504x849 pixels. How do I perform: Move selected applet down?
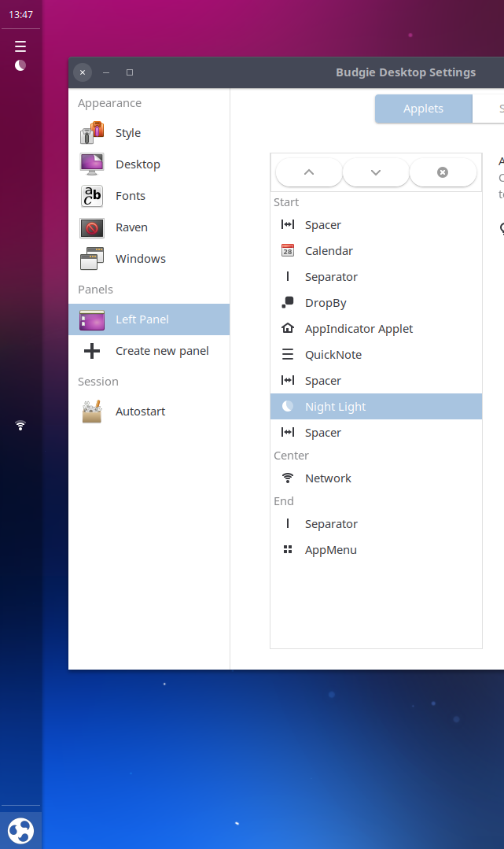[x=376, y=172]
